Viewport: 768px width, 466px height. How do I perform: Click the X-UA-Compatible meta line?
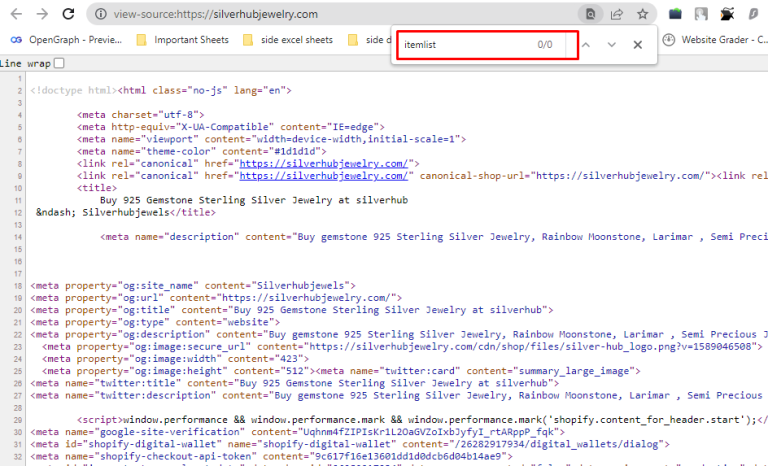[231, 127]
